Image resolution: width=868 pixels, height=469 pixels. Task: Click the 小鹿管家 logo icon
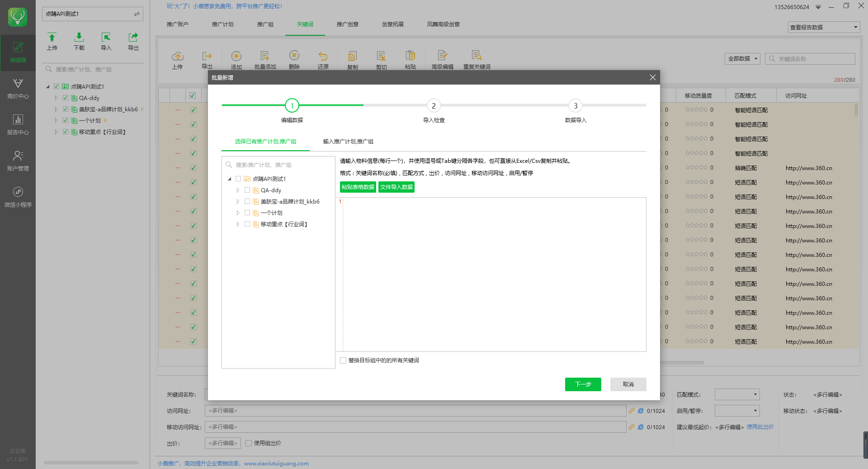tap(18, 17)
